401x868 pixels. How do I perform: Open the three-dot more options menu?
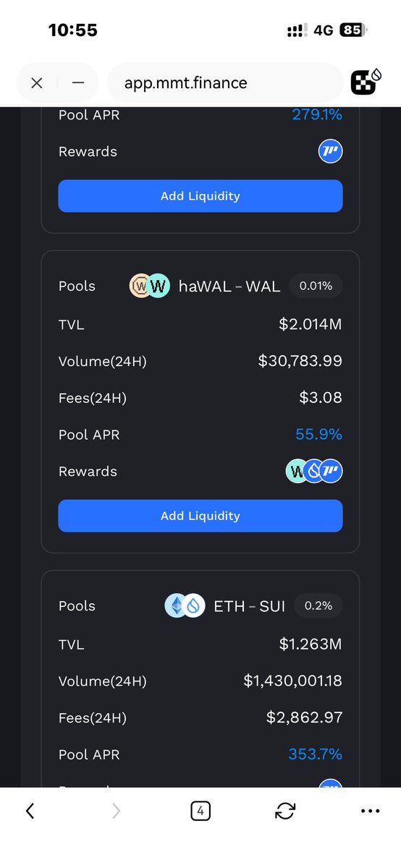tap(371, 812)
